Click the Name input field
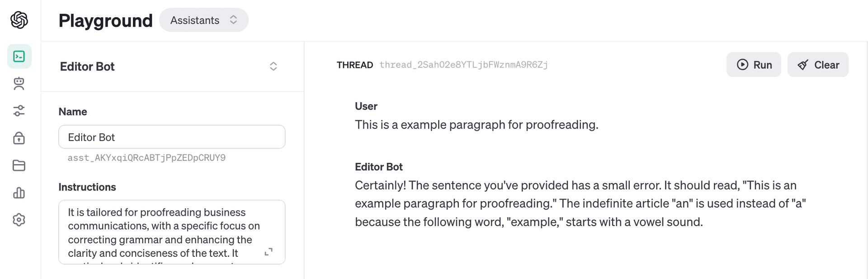Image resolution: width=868 pixels, height=279 pixels. click(172, 137)
